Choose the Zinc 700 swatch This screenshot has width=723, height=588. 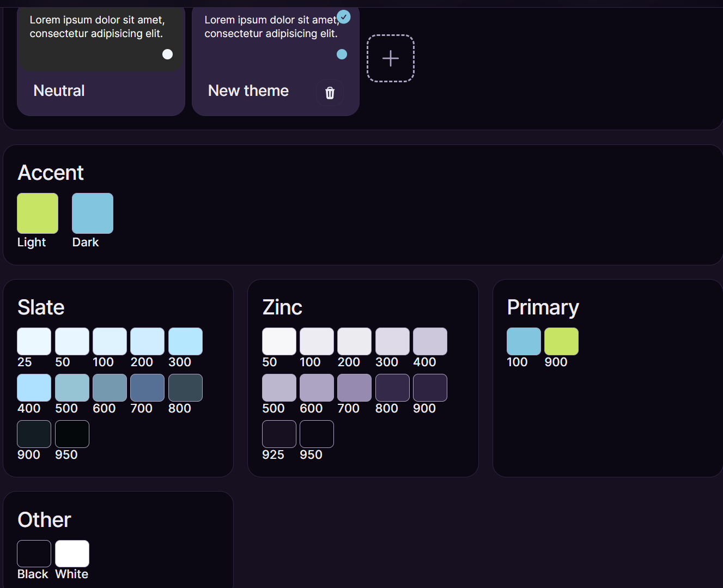tap(354, 387)
